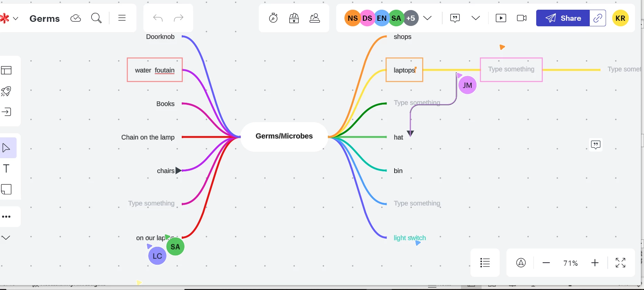Click the JM collaborator cursor badge
The width and height of the screenshot is (644, 290).
[467, 85]
